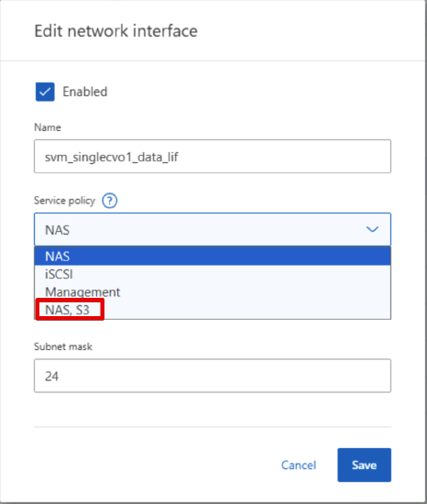Click the svm_singlecvo1_data_lif text

click(x=112, y=158)
